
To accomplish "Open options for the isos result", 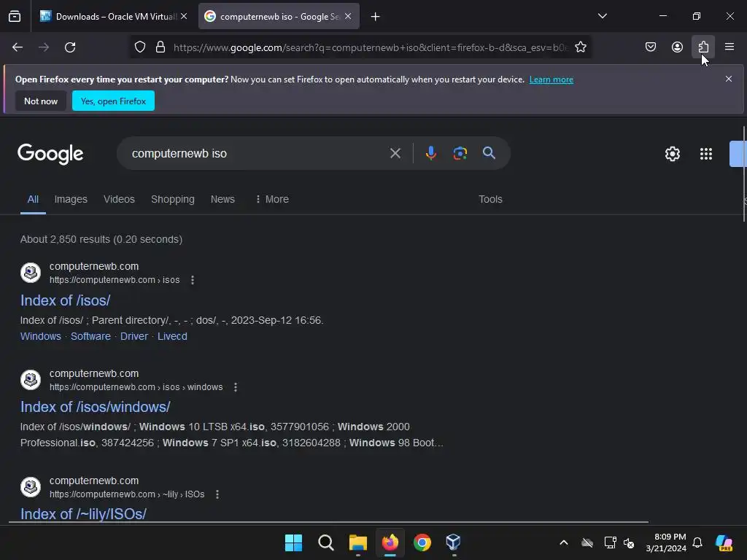I will click(x=193, y=280).
